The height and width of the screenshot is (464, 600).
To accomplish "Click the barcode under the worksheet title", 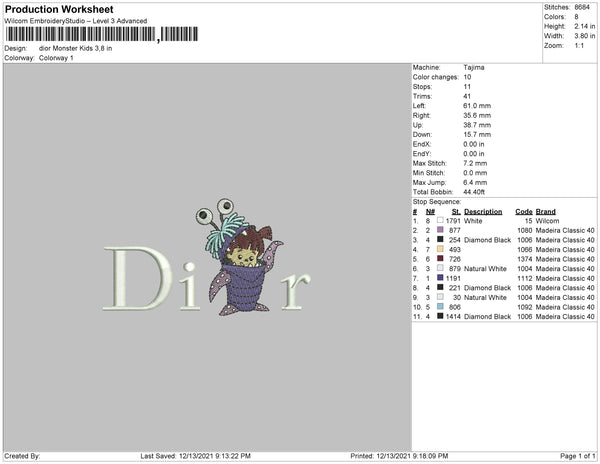I will pyautogui.click(x=102, y=34).
